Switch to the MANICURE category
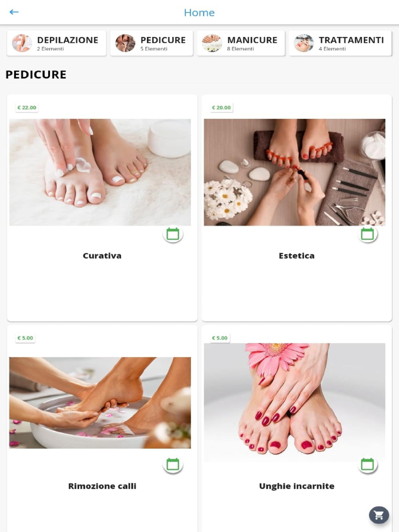This screenshot has height=532, width=399. coord(241,43)
